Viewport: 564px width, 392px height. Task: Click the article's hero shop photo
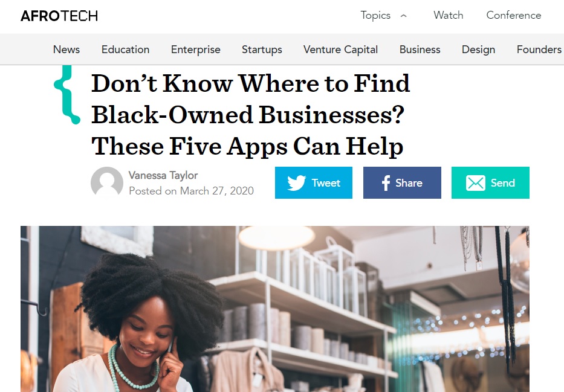coord(275,309)
